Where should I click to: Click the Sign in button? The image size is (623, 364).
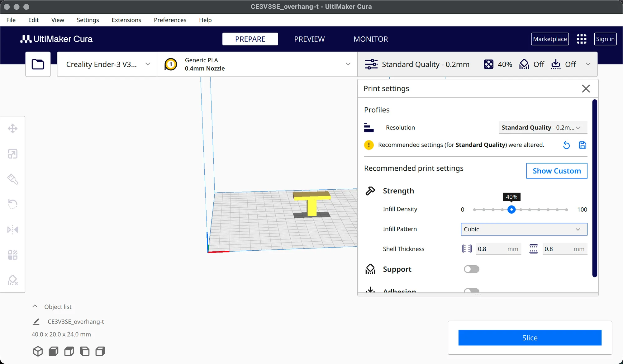605,39
